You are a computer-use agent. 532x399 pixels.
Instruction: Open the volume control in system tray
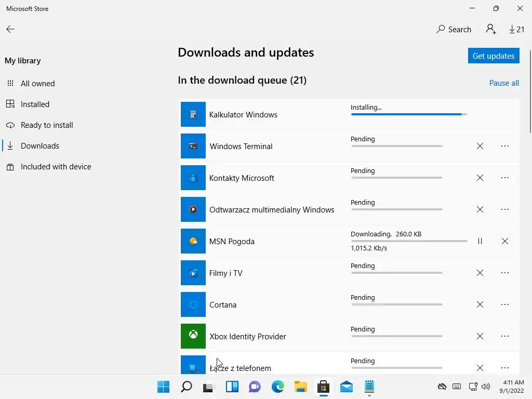tap(486, 387)
